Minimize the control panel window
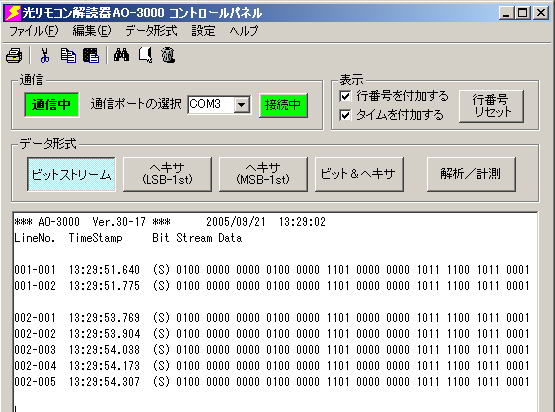The width and height of the screenshot is (555, 412). 506,13
